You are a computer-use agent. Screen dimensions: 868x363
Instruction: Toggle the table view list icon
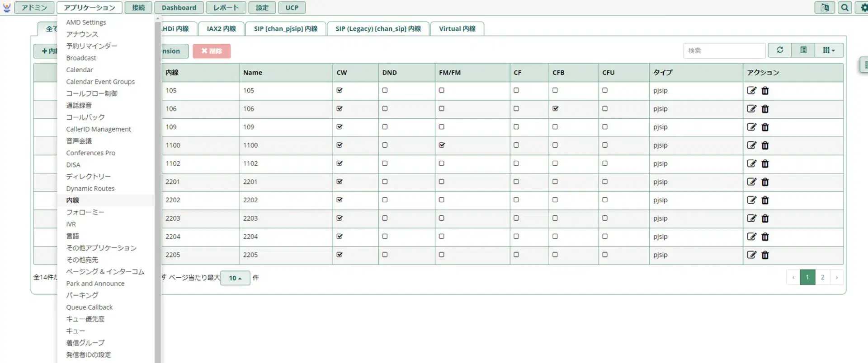click(x=803, y=50)
